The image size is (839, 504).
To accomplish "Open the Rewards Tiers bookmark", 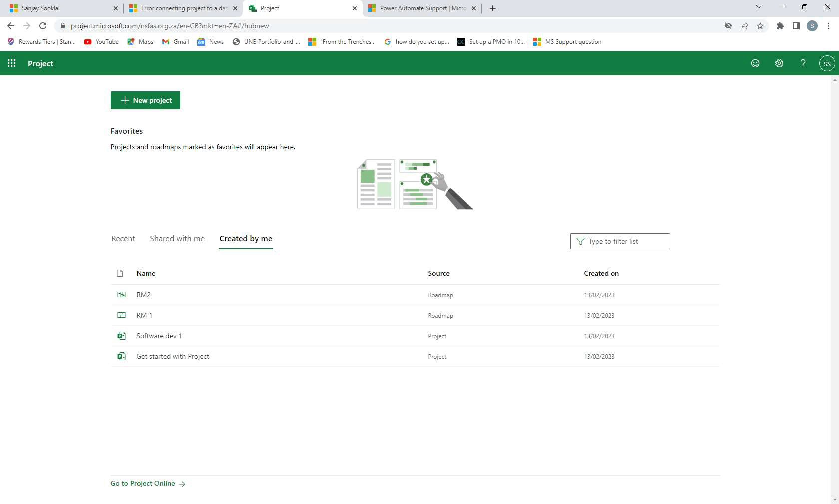I will pos(41,42).
